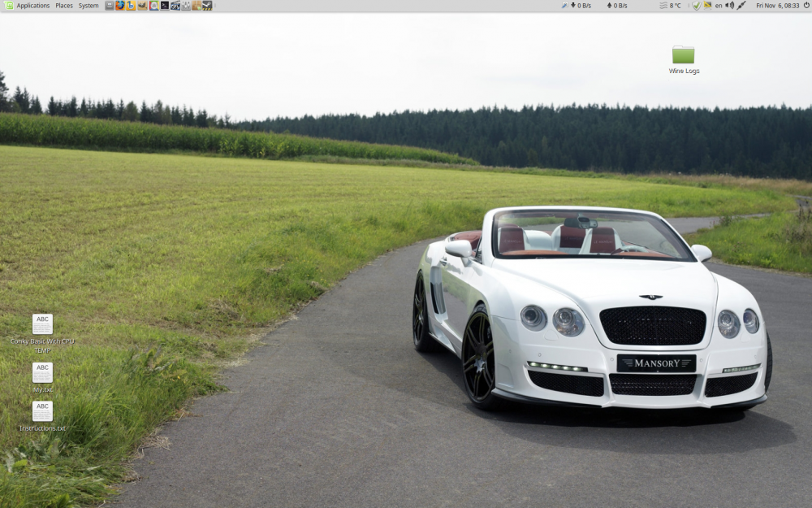Viewport: 812px width, 508px height.
Task: Select the My.txt file icon
Action: point(42,372)
